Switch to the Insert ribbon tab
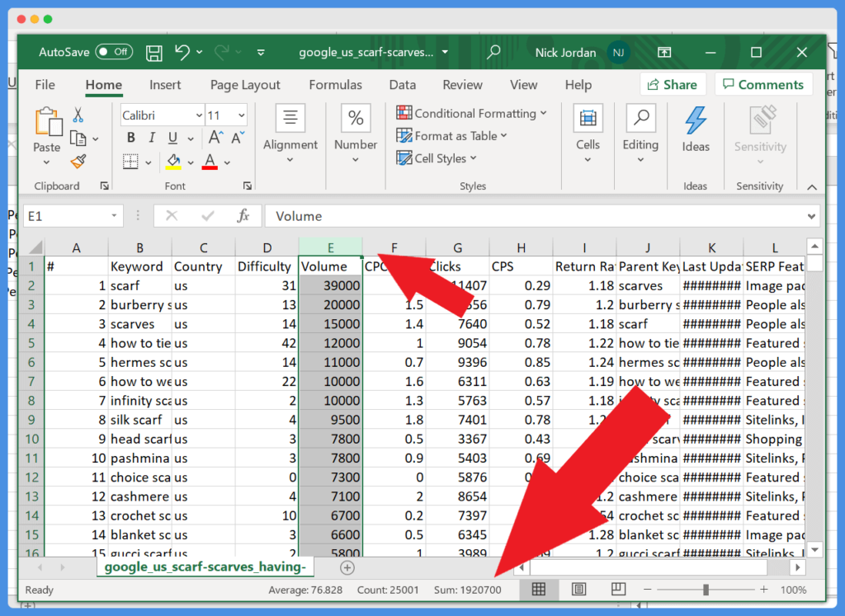The height and width of the screenshot is (616, 845). click(x=165, y=85)
